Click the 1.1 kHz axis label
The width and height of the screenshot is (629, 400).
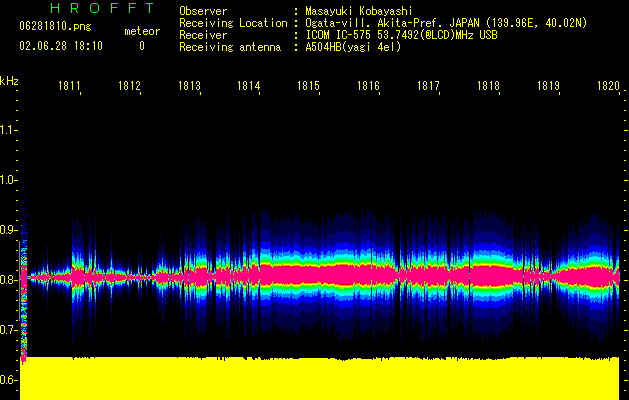coord(7,130)
